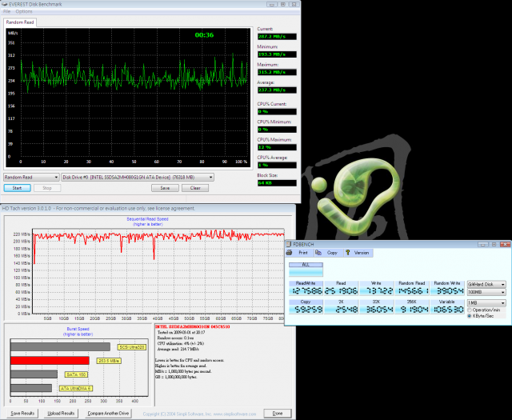Click the 32K test button
Viewport: 512px width, 420px height.
[x=376, y=302]
